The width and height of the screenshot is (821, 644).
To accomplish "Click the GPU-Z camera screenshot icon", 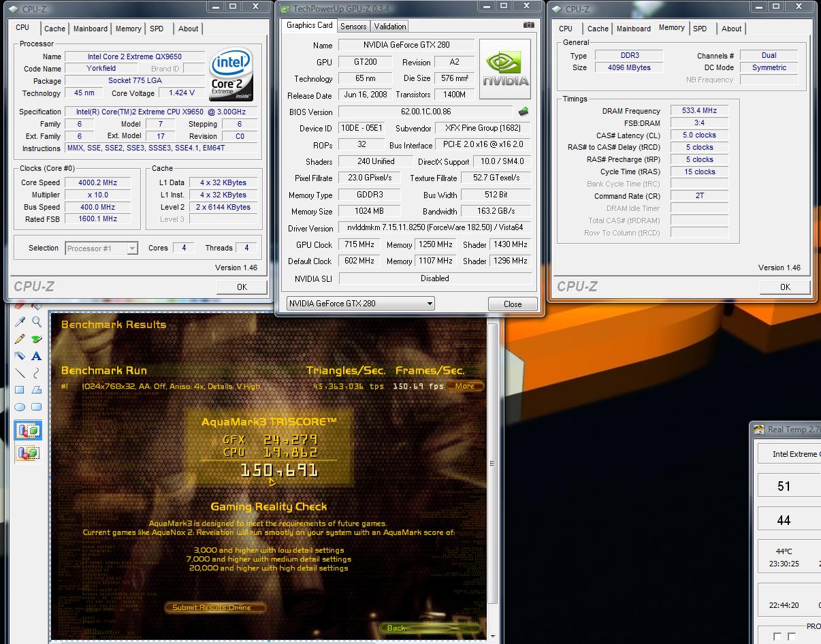I will 528,25.
